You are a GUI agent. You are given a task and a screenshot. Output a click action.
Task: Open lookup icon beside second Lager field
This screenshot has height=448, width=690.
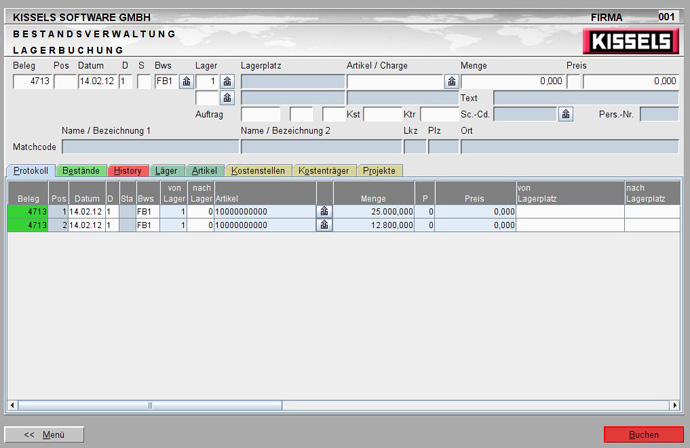tap(227, 98)
